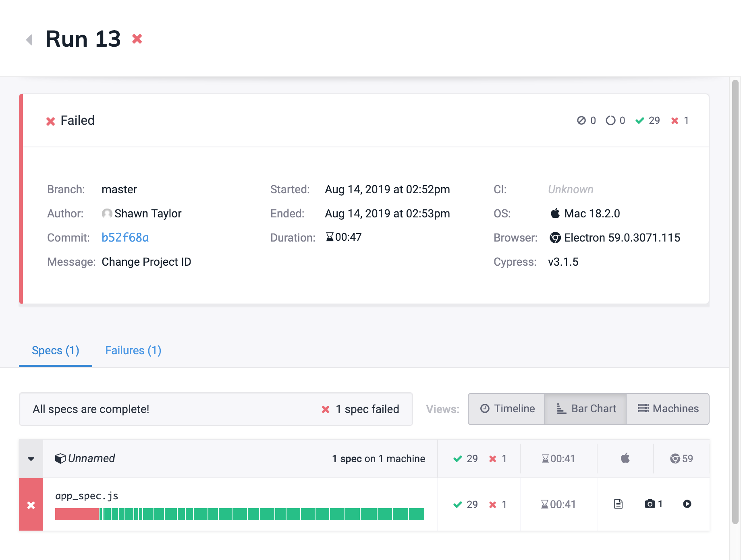The width and height of the screenshot is (741, 560).
Task: Click the Apple OS icon in Unnamed group row
Action: click(625, 458)
